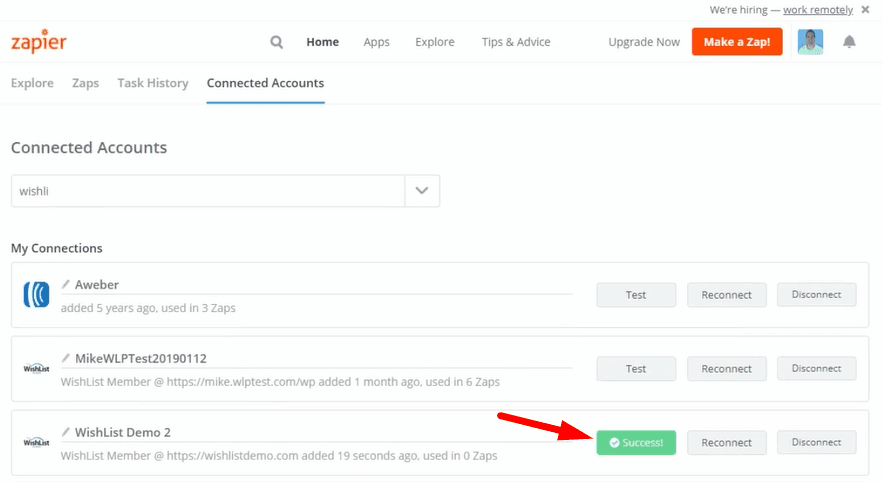882x482 pixels.
Task: Reconnect the WishList Demo 2 account
Action: pos(727,443)
